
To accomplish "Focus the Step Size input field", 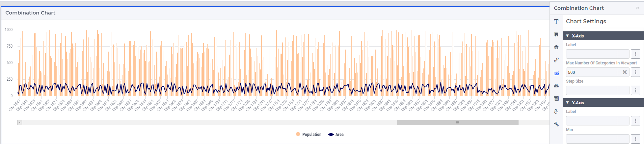I will [597, 90].
